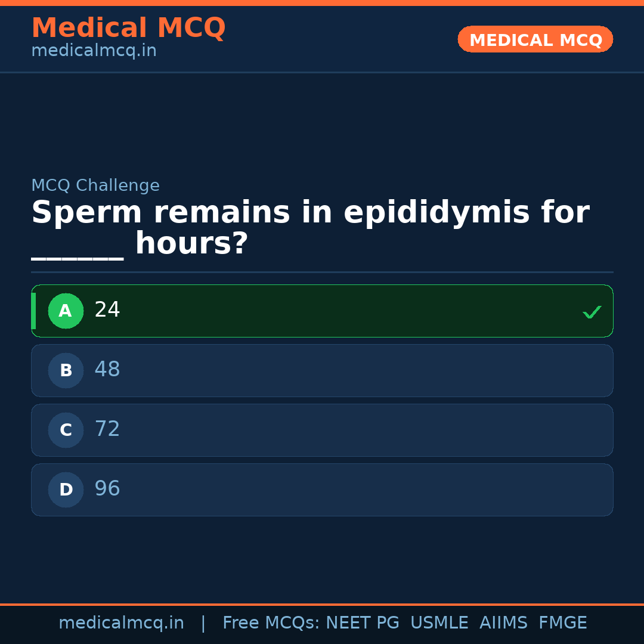The image size is (644, 644).
Task: Select answer option 48
Action: tap(107, 370)
